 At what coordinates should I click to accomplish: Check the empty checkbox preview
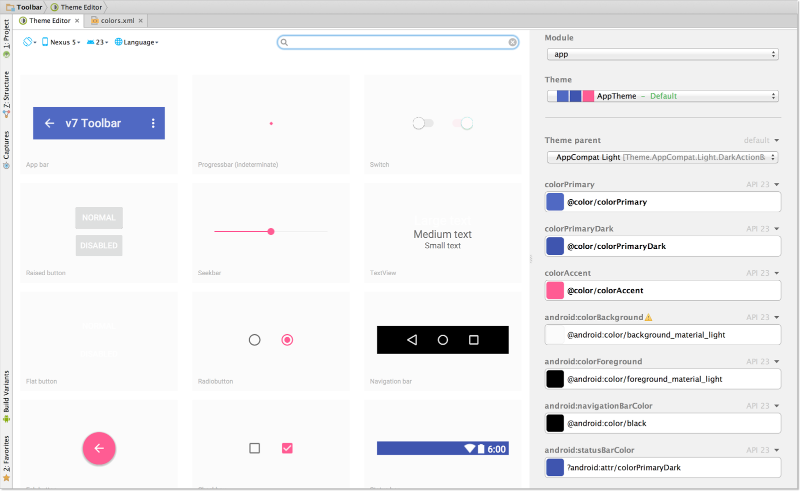255,448
